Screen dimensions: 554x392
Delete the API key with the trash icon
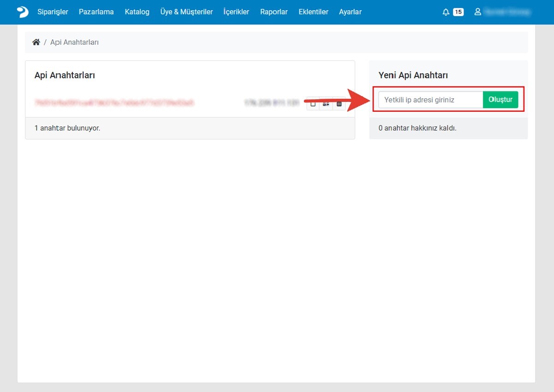pos(339,104)
